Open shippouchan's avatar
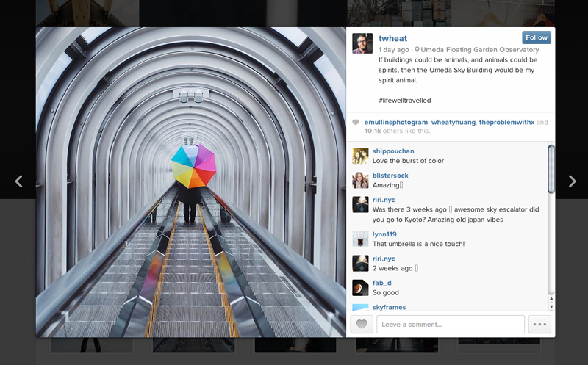 360,156
